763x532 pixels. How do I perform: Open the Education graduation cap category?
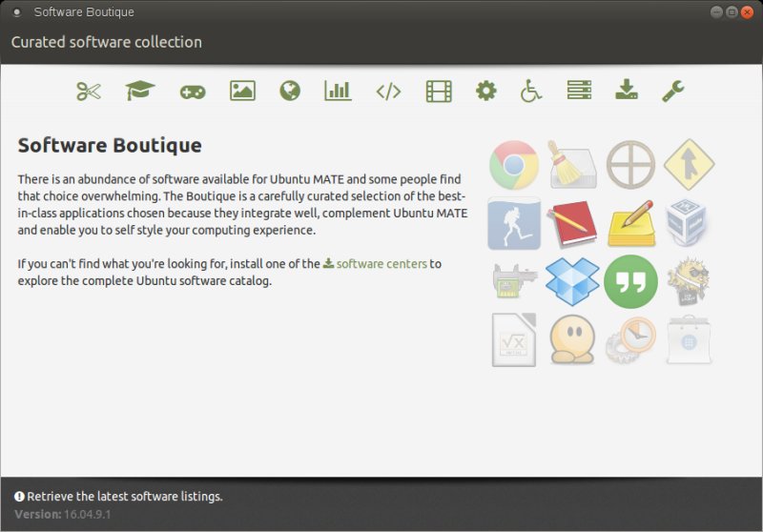[x=140, y=92]
